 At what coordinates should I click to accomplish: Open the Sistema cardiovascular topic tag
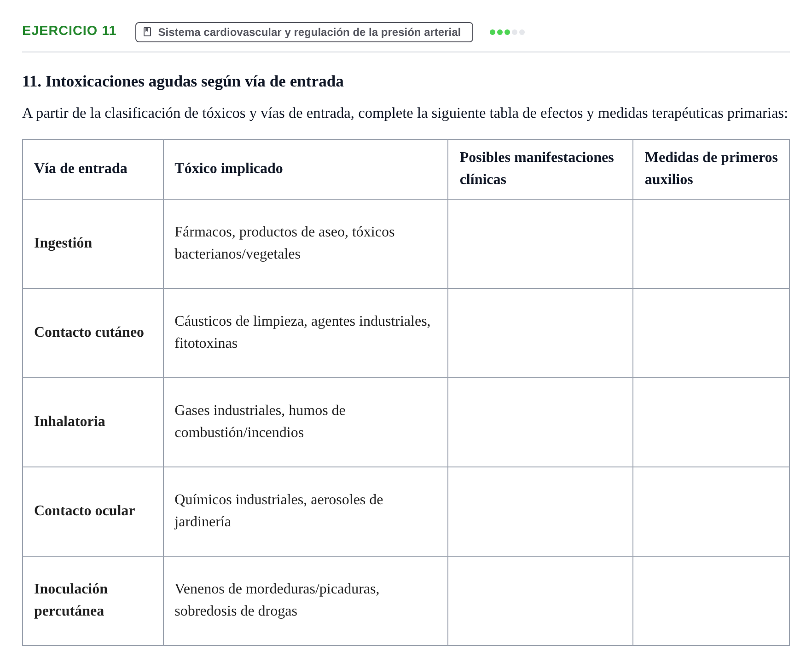coord(304,32)
